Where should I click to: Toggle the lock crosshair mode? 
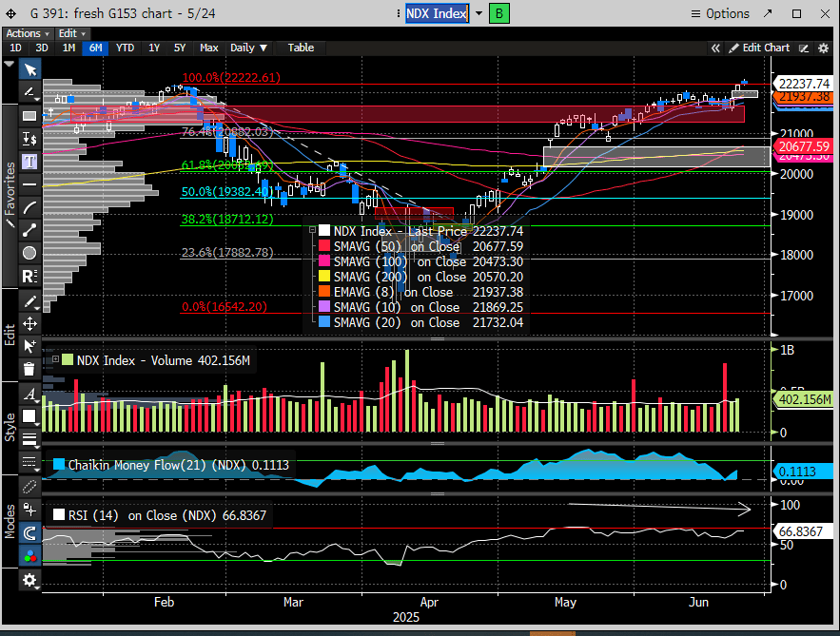29,510
